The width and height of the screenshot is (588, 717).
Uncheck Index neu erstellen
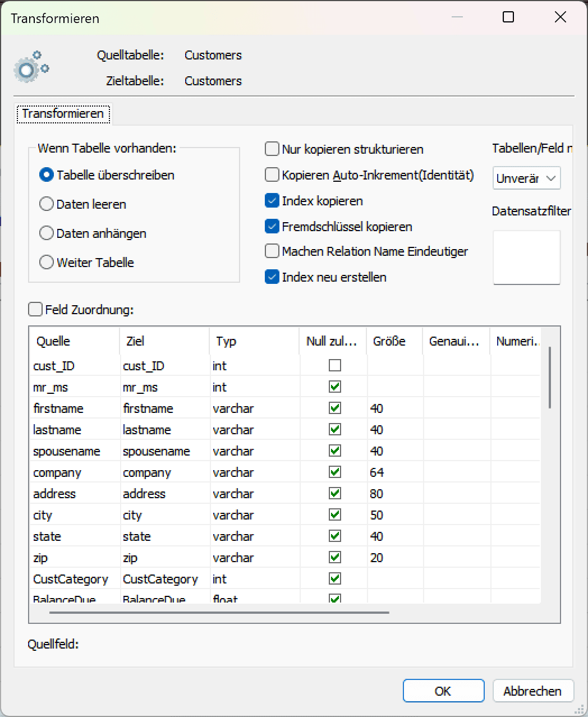point(272,277)
